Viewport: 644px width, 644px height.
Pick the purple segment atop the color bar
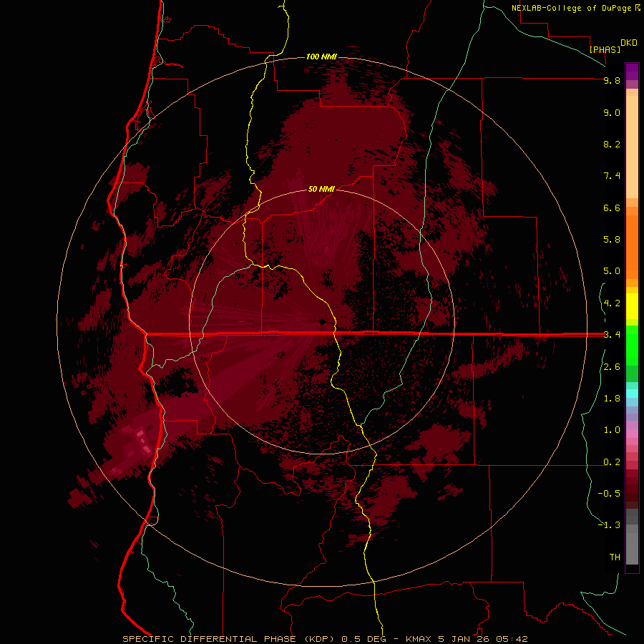pos(632,72)
